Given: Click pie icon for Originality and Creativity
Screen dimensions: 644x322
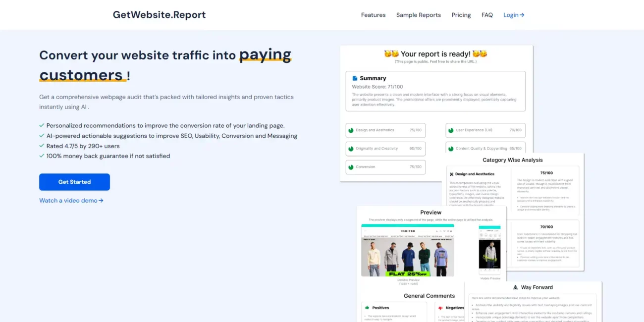Looking at the screenshot, I should coord(351,149).
